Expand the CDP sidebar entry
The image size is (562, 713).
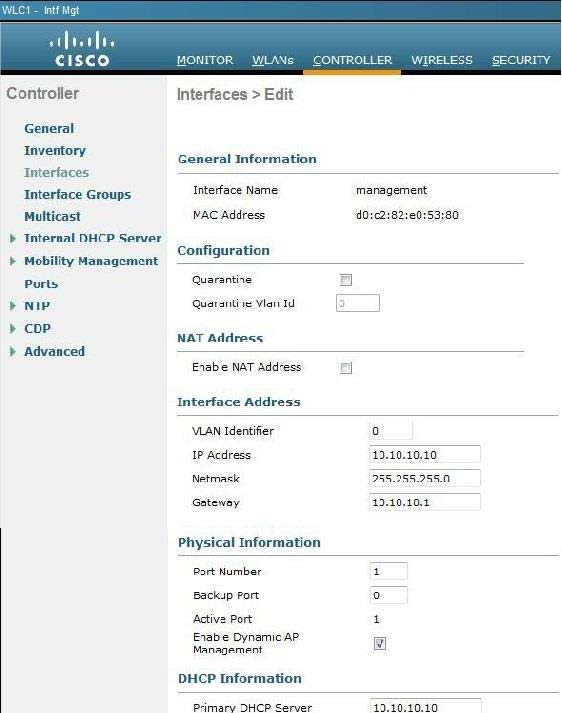tap(13, 328)
